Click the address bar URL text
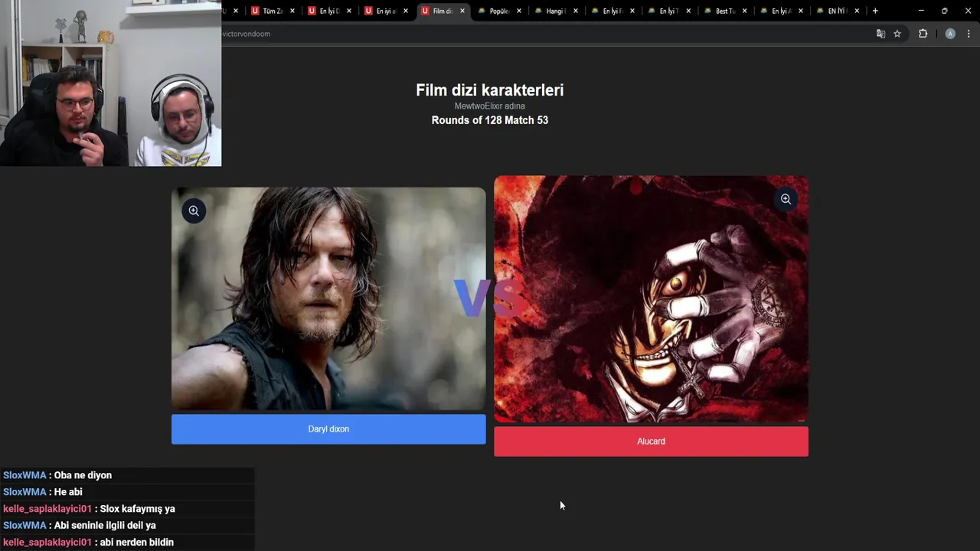 pyautogui.click(x=246, y=34)
